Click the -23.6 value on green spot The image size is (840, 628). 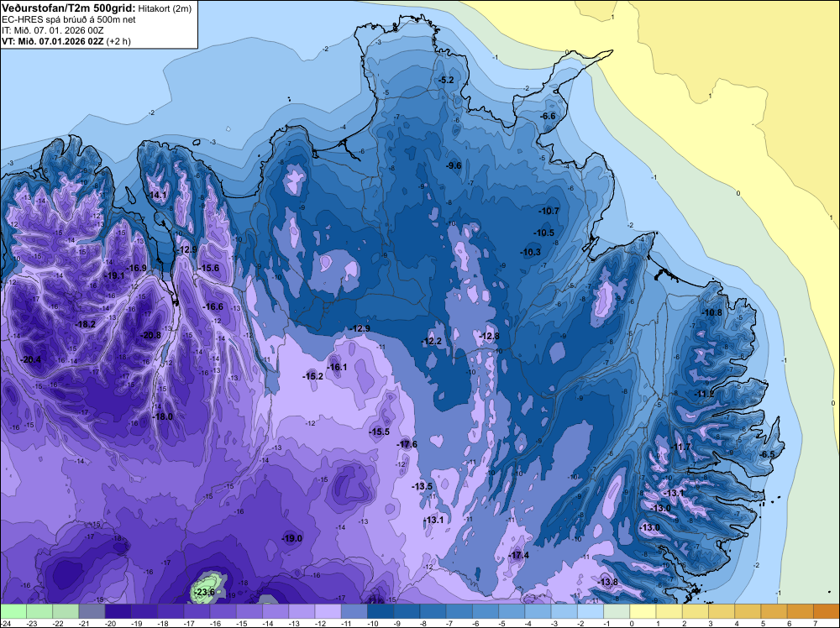(x=204, y=592)
